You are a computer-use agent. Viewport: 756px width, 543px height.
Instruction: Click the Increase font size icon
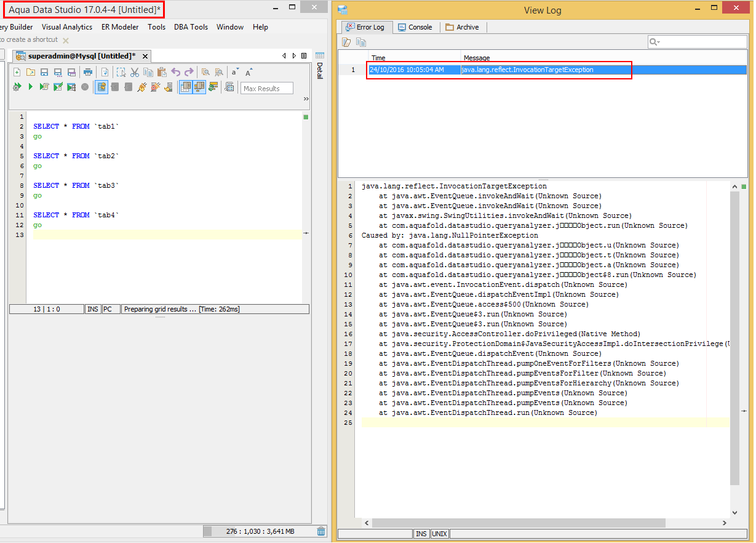249,72
